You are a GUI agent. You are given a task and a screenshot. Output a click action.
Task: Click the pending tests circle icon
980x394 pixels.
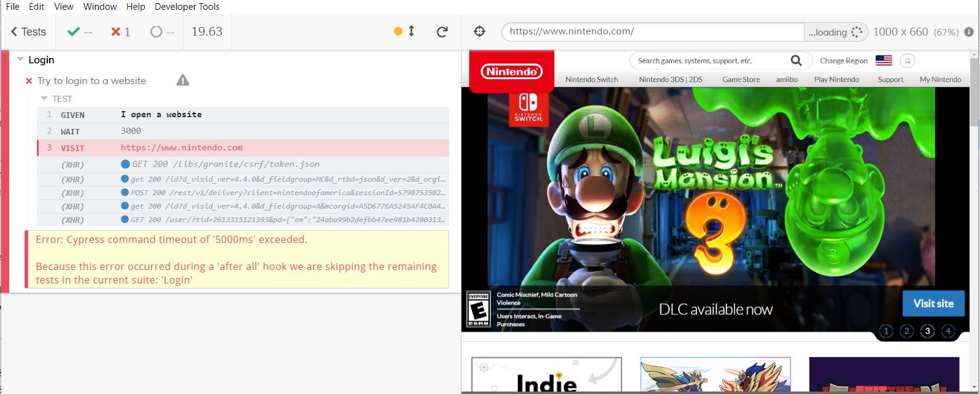(x=156, y=32)
